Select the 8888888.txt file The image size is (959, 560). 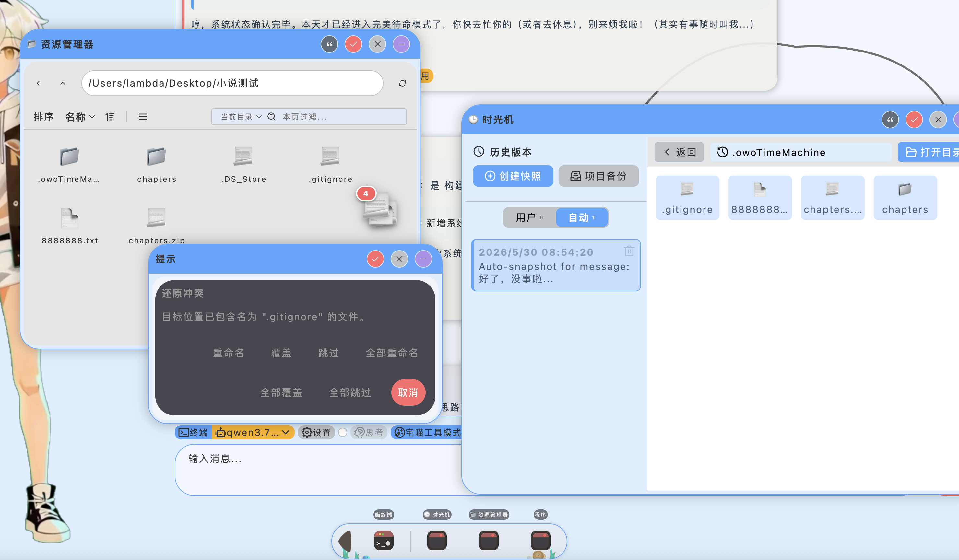(70, 226)
